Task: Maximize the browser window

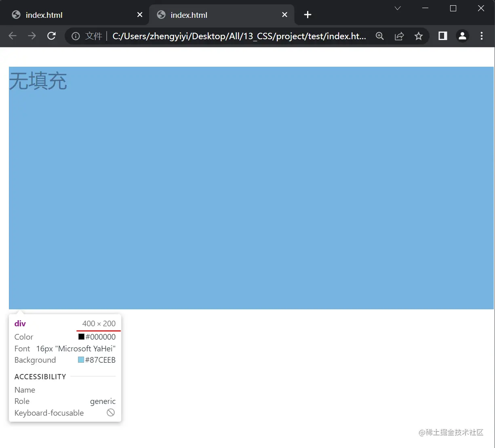Action: click(x=453, y=8)
